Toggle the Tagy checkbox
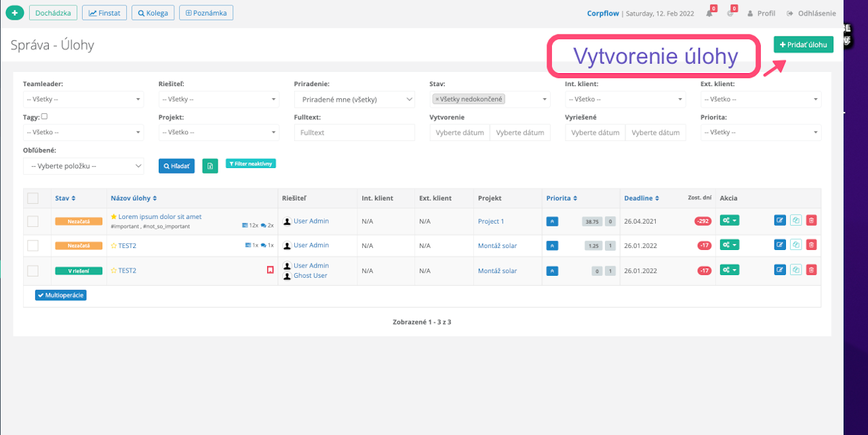This screenshot has height=435, width=868. [x=44, y=117]
